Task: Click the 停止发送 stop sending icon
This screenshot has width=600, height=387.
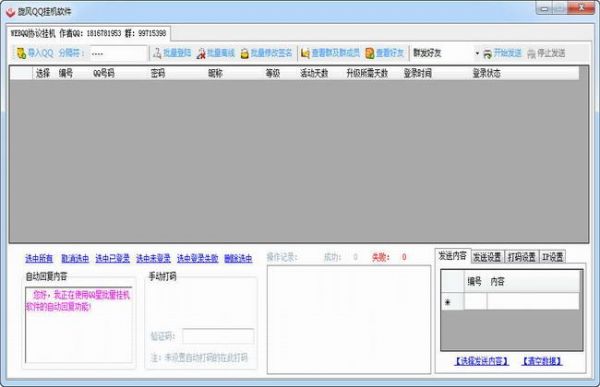Action: [x=531, y=54]
